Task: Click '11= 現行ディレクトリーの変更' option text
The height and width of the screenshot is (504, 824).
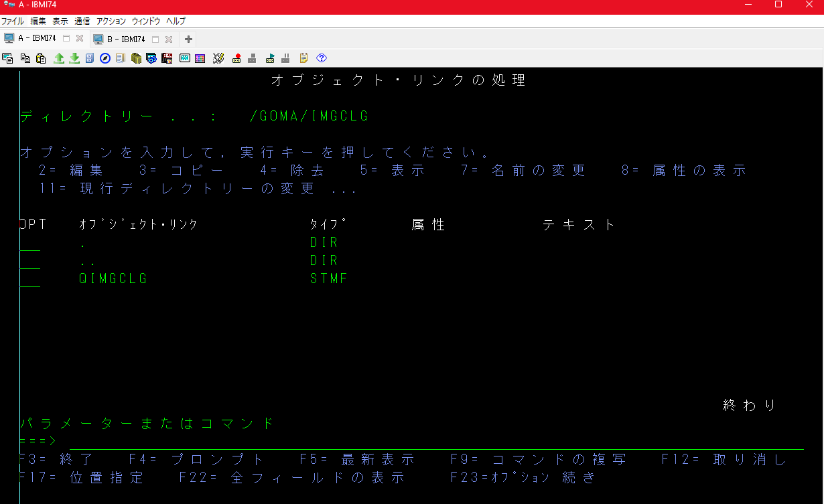Action: pos(177,189)
